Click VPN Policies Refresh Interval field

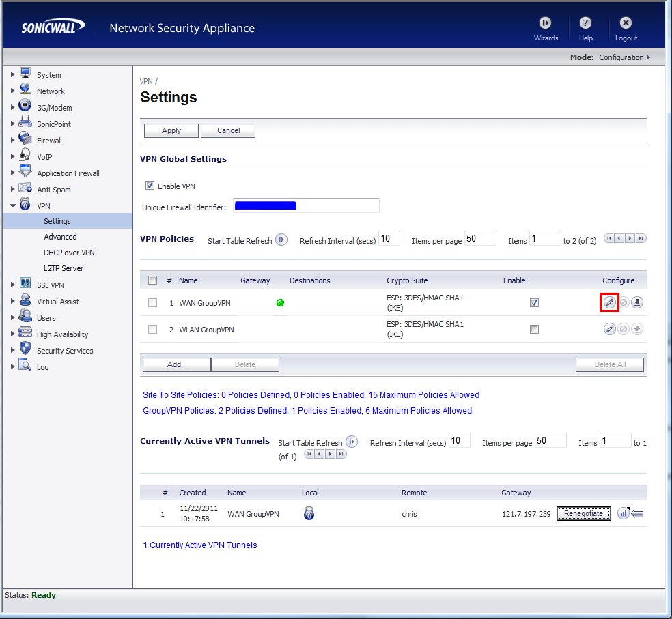click(389, 239)
